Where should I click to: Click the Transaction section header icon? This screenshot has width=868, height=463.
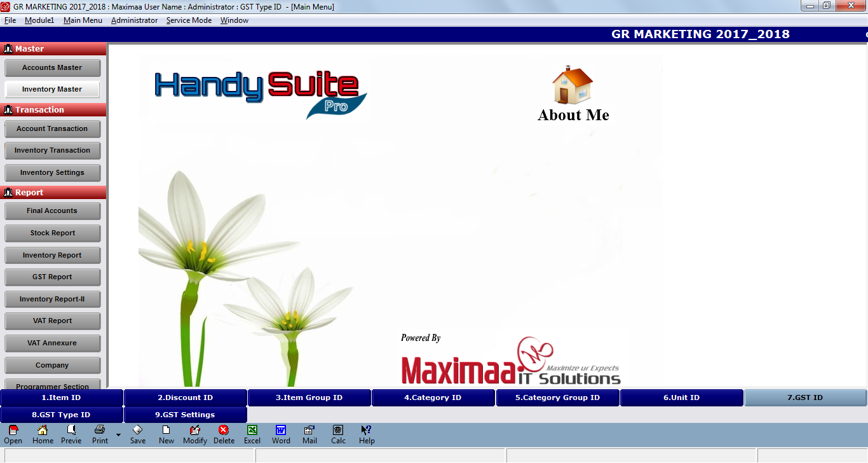[8, 110]
